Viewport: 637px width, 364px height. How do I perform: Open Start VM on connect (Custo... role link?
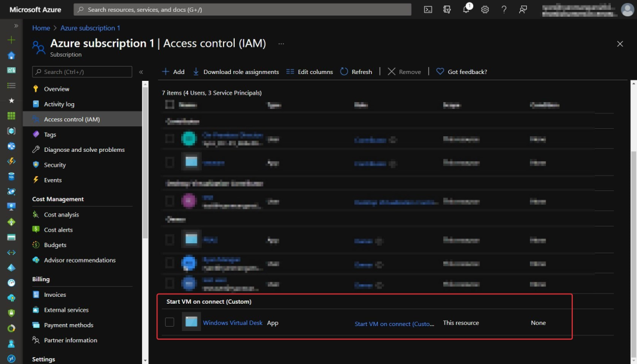[394, 324]
